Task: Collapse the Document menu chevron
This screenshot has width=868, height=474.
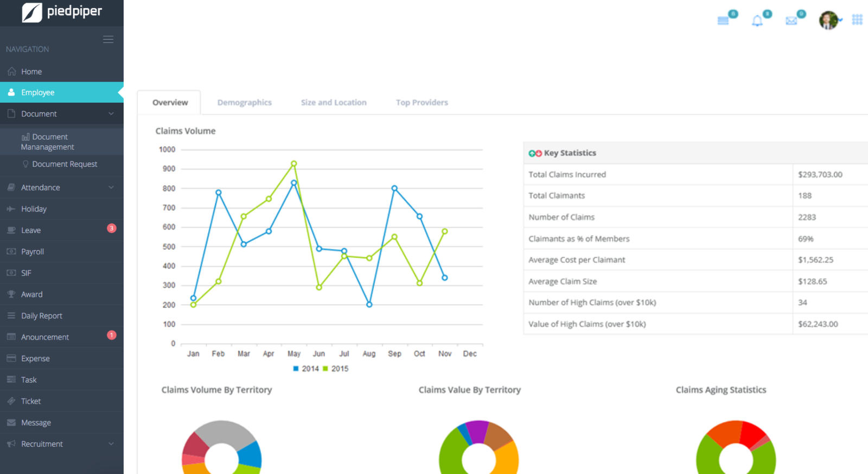Action: (111, 114)
